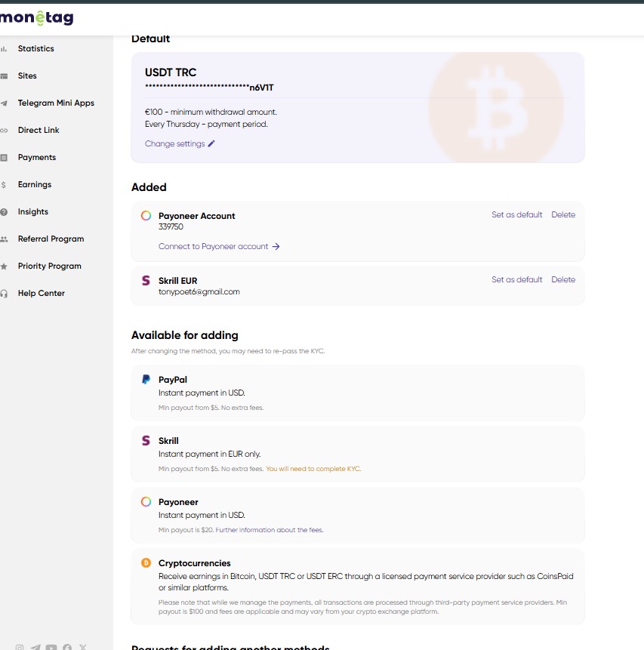Set Payoneer Account as default
This screenshot has height=650, width=644.
(516, 214)
